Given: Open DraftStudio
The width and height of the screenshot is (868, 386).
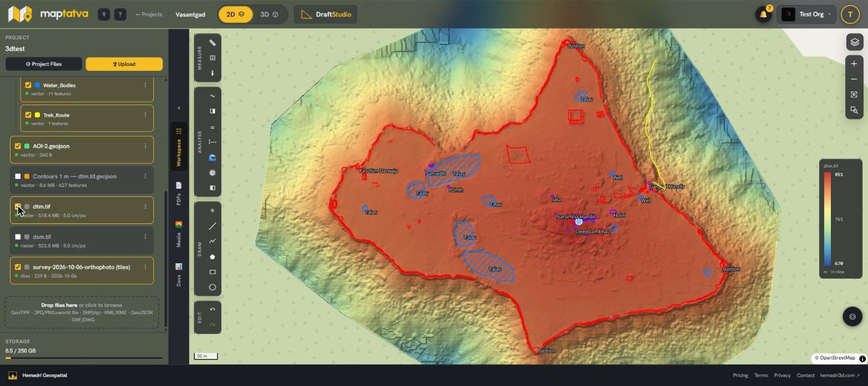Looking at the screenshot, I should (x=325, y=14).
